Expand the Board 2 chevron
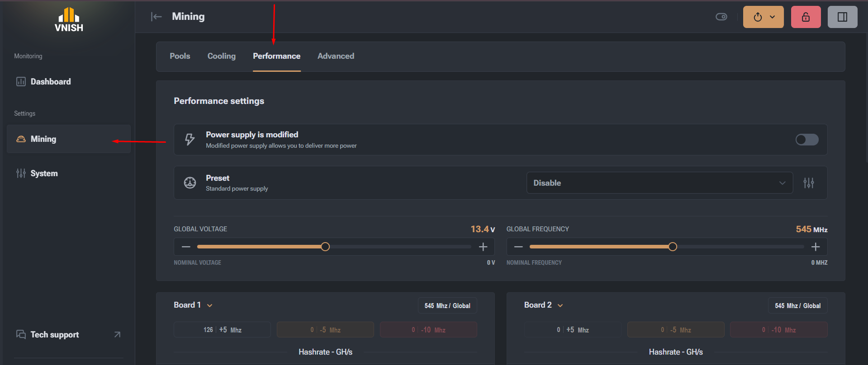868x365 pixels. pos(560,305)
